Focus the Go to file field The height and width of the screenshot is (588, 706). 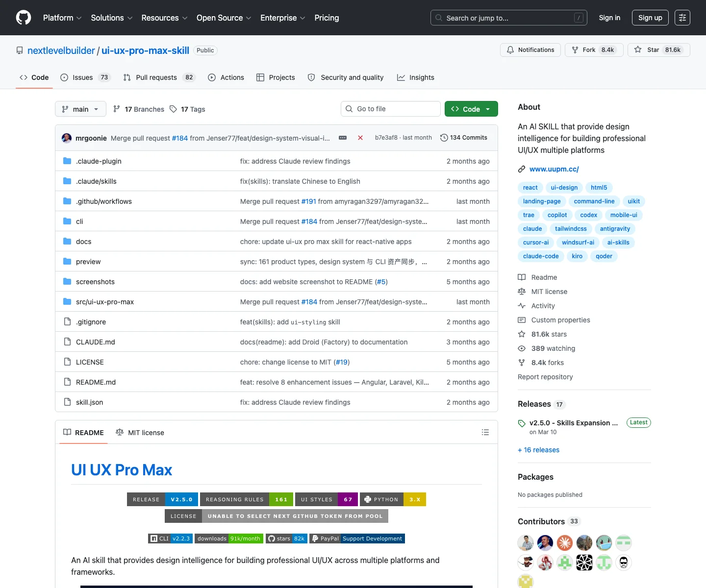tap(391, 109)
